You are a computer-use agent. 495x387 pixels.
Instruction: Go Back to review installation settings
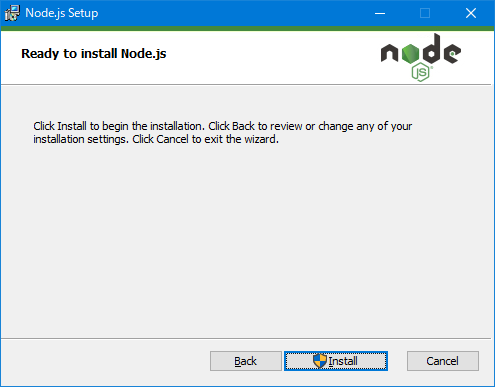point(246,361)
